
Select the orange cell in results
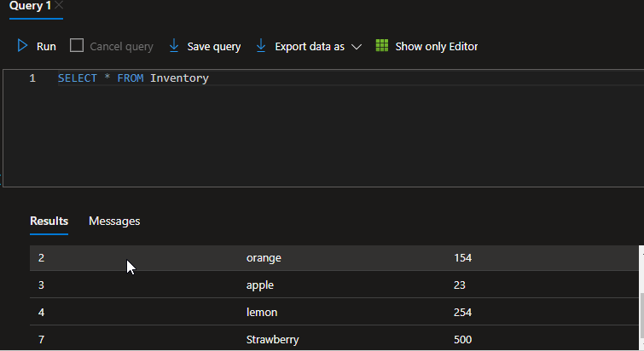[264, 258]
